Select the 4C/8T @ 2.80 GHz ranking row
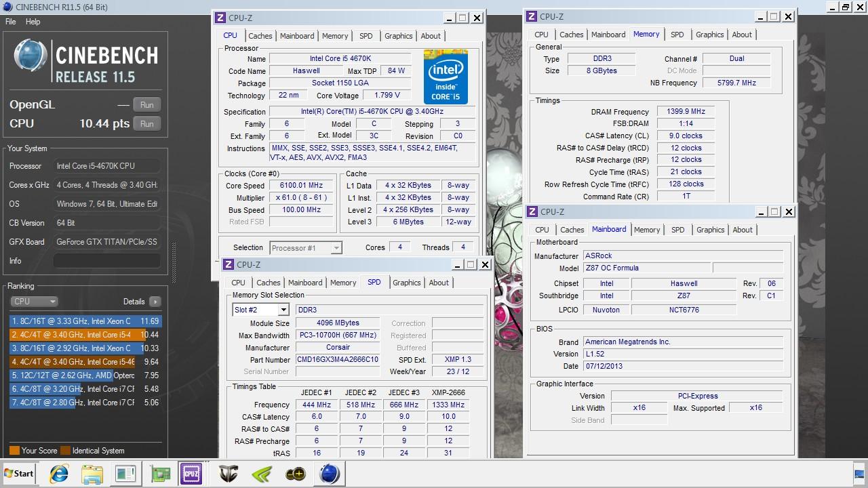The height and width of the screenshot is (488, 868). (x=85, y=403)
